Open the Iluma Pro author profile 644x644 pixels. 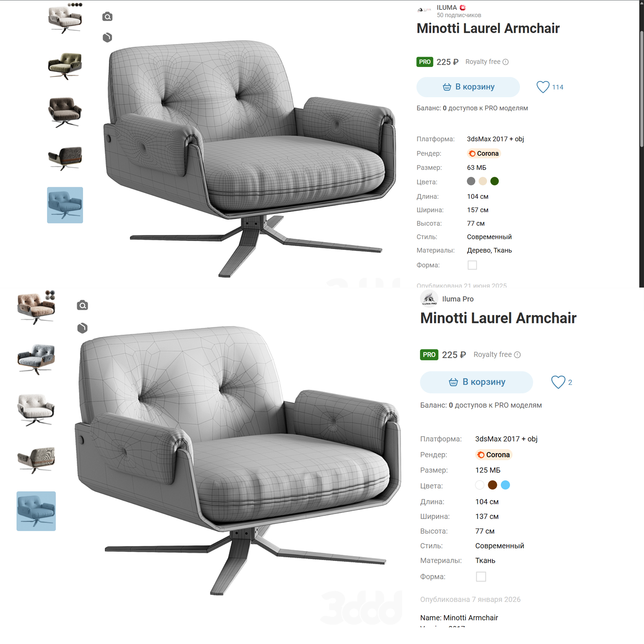point(458,299)
